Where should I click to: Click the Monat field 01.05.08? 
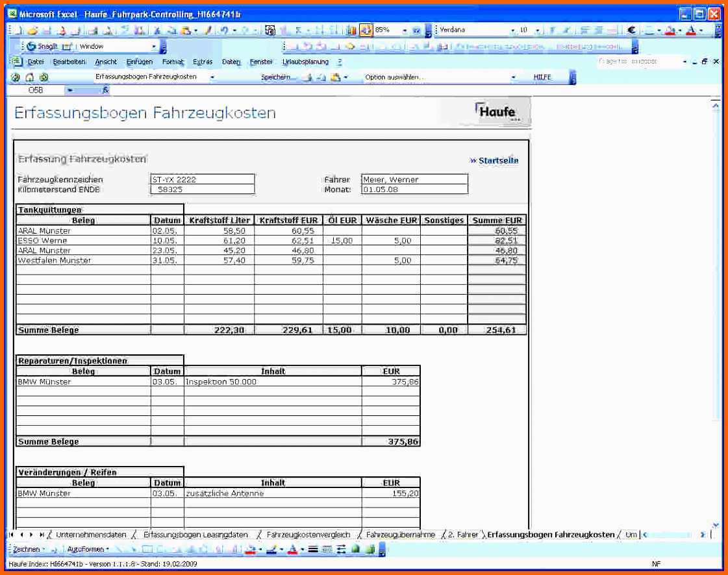[x=414, y=190]
